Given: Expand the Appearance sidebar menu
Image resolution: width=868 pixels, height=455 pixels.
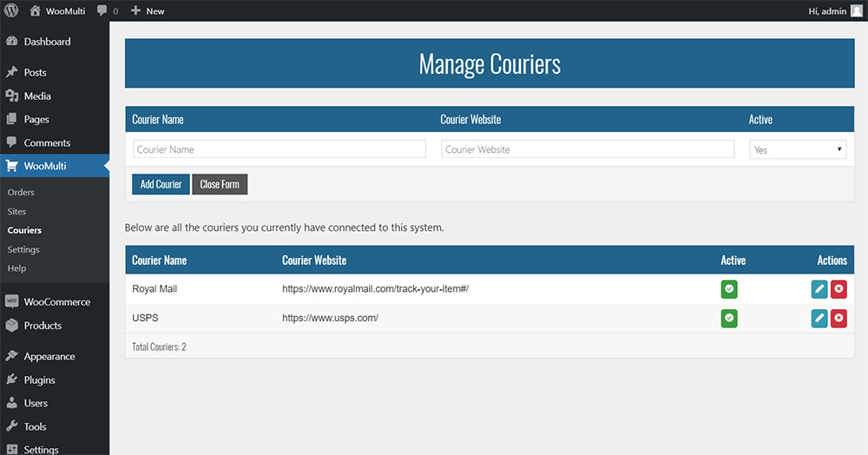Looking at the screenshot, I should (x=49, y=356).
